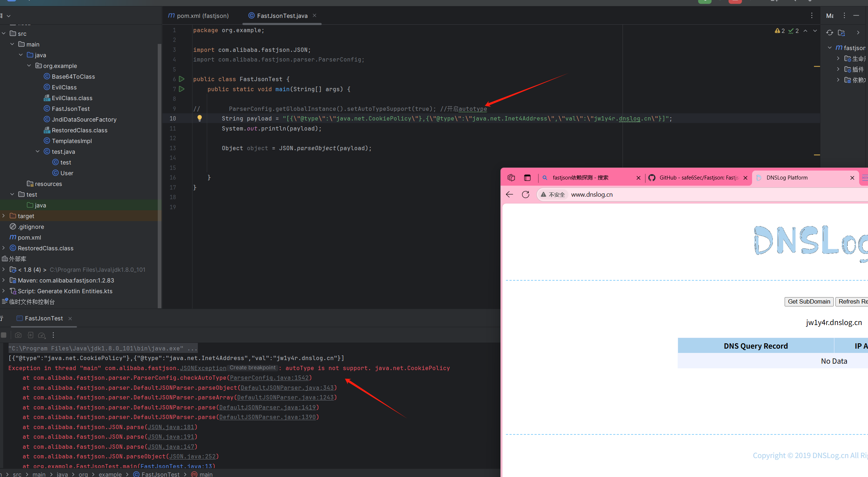Click the browser refresh button
The image size is (868, 477).
(x=526, y=195)
